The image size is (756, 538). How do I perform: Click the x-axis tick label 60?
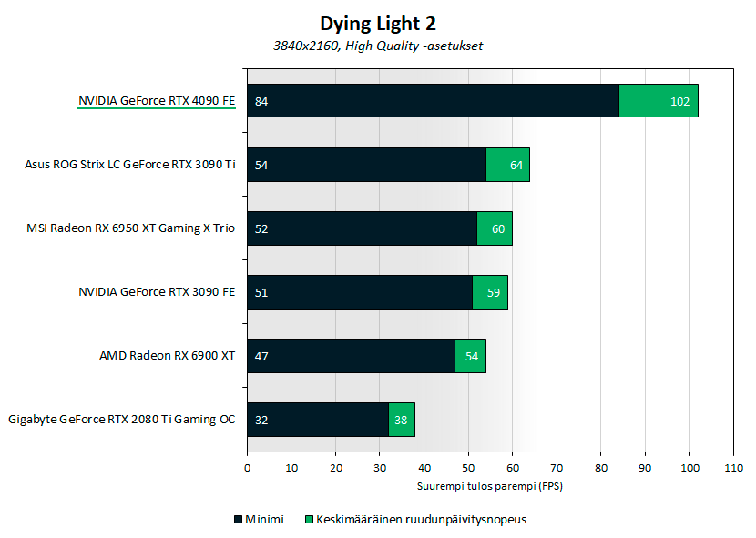point(513,468)
